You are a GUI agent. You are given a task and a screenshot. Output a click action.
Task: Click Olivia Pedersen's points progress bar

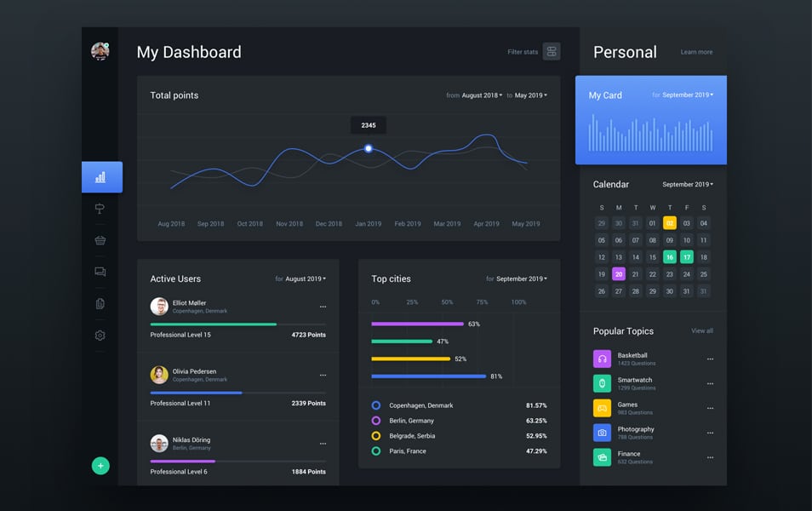coord(196,393)
